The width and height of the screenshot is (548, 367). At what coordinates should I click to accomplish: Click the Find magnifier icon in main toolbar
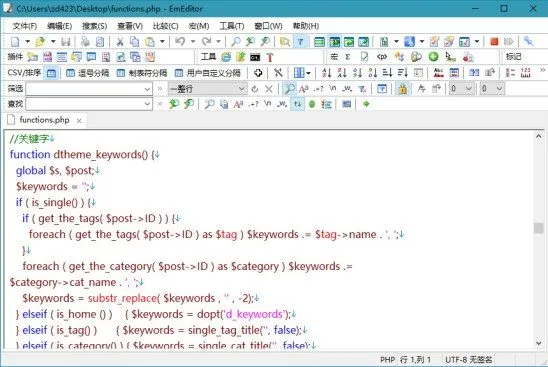coord(236,42)
